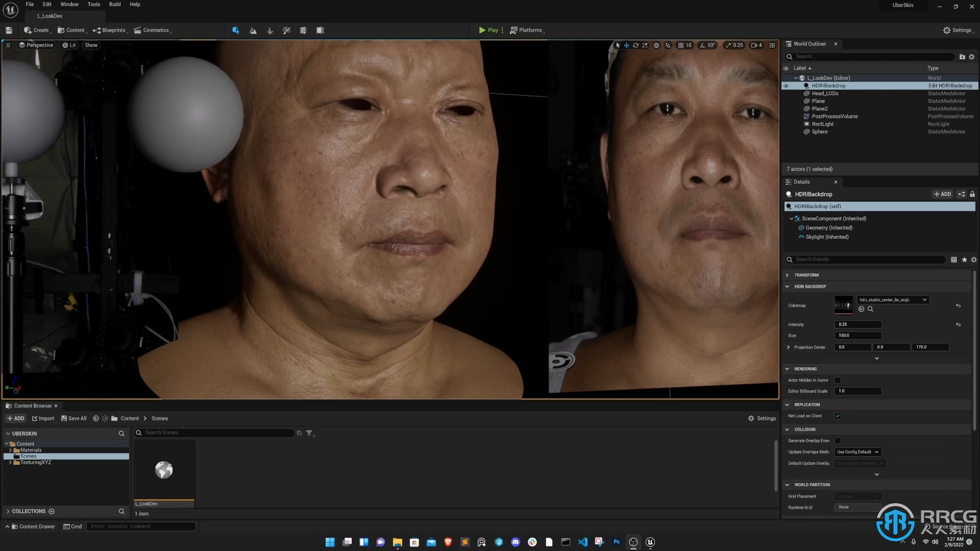980x551 pixels.
Task: Open the File menu
Action: [x=30, y=4]
